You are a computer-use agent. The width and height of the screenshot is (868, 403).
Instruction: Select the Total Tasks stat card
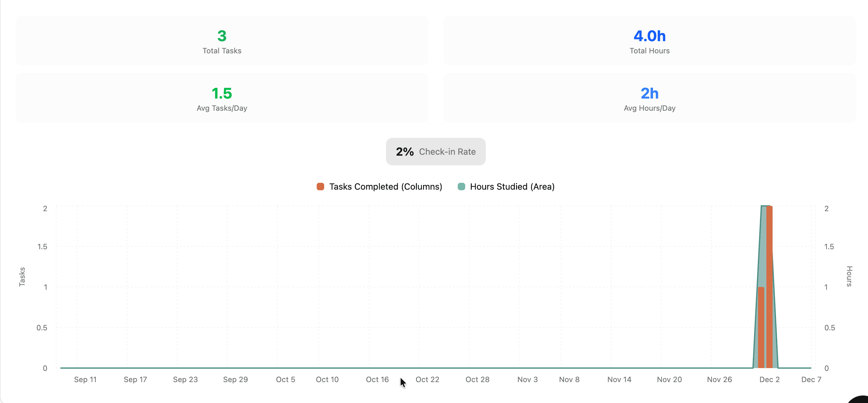(222, 41)
